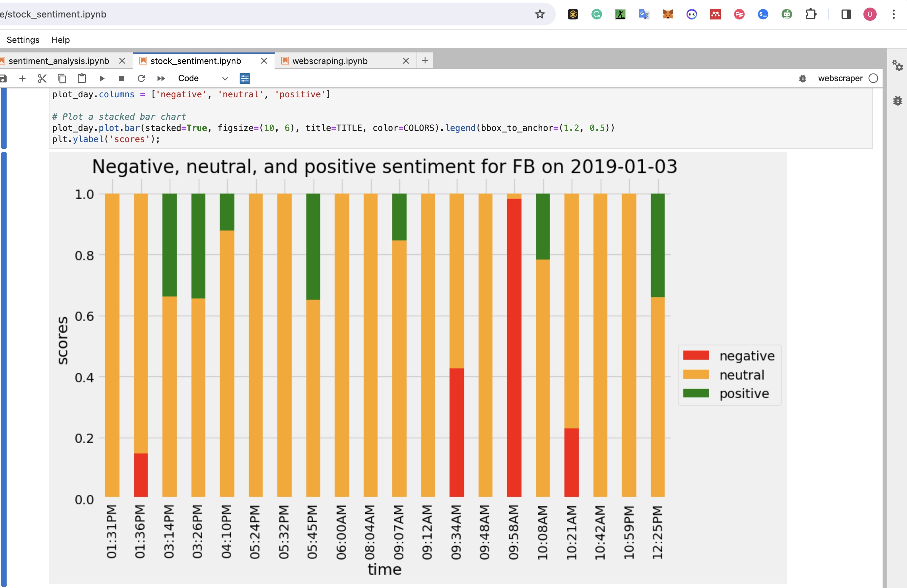Click the plt.ylabel('scores') code line
Viewport: 907px width, 588px height.
point(106,139)
